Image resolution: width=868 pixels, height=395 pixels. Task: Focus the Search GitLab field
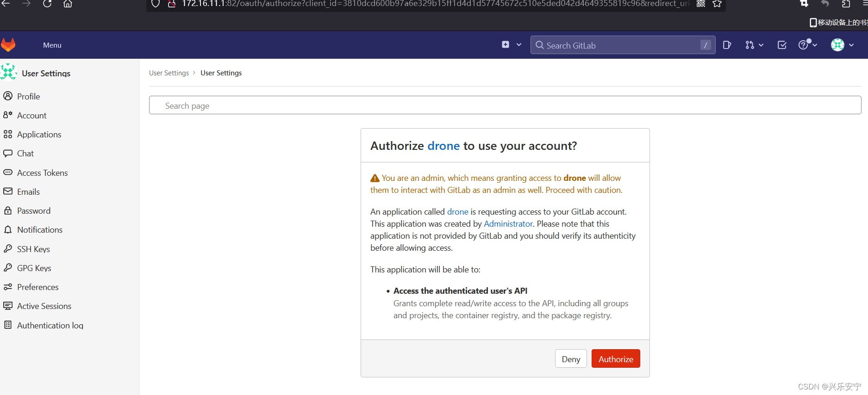point(623,45)
